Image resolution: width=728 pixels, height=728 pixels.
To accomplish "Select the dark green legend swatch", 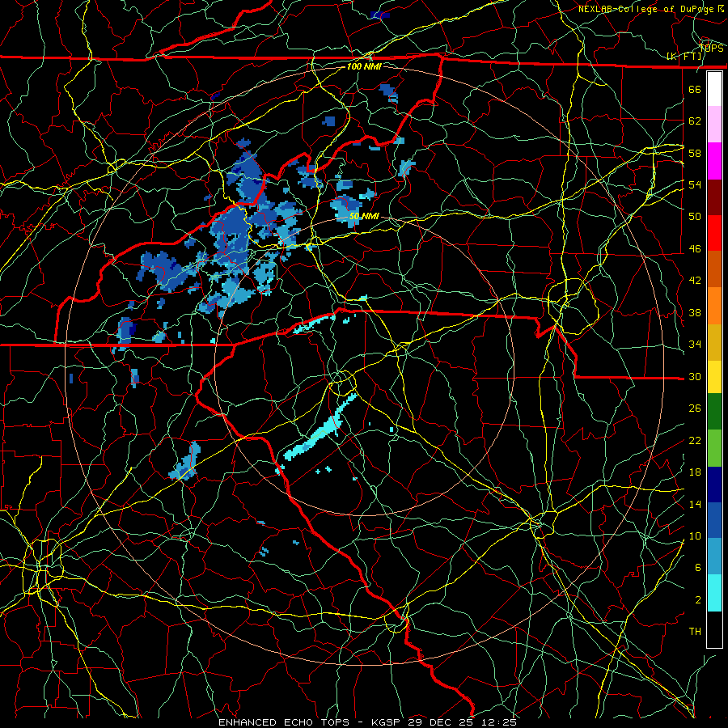I will 714,412.
